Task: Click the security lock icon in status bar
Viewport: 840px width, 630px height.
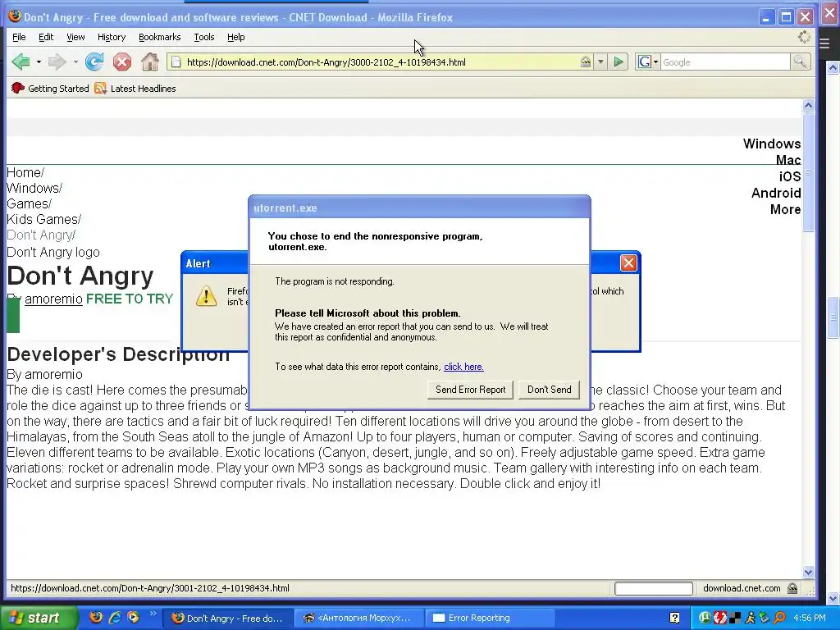Action: tap(792, 588)
